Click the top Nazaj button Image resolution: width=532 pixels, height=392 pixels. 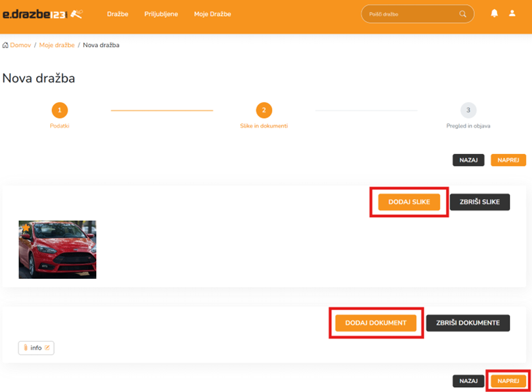tap(468, 160)
